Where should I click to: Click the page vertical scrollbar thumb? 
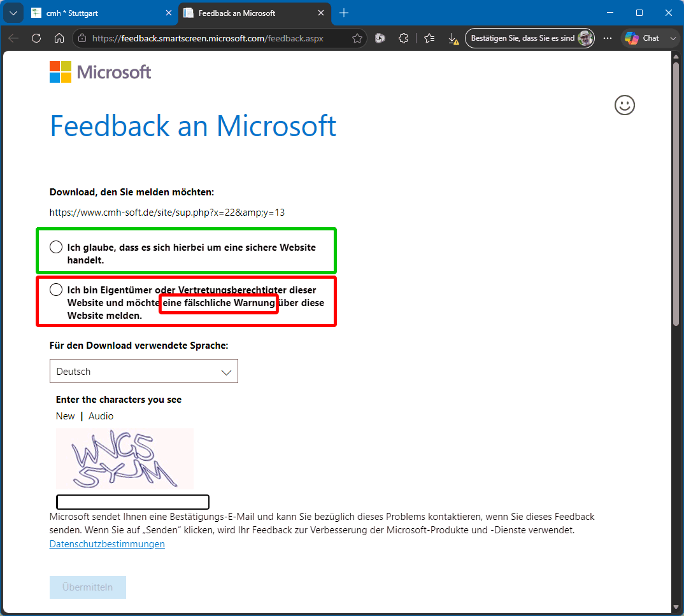pos(676,194)
